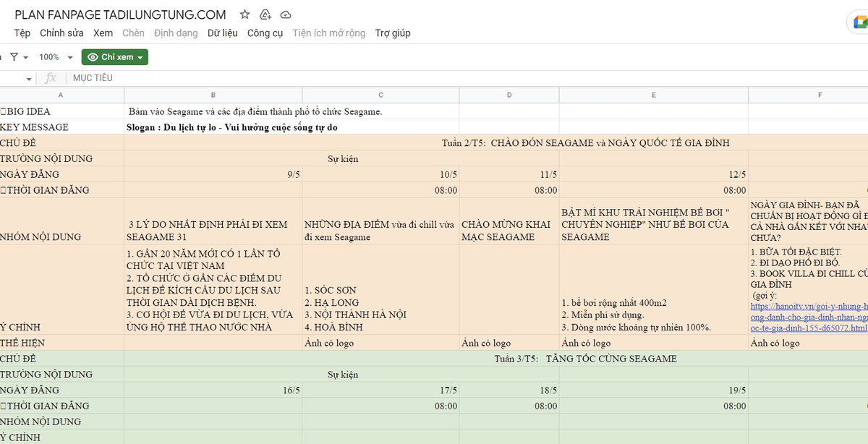Open the Định dạng menu
The height and width of the screenshot is (444, 868).
click(x=176, y=33)
